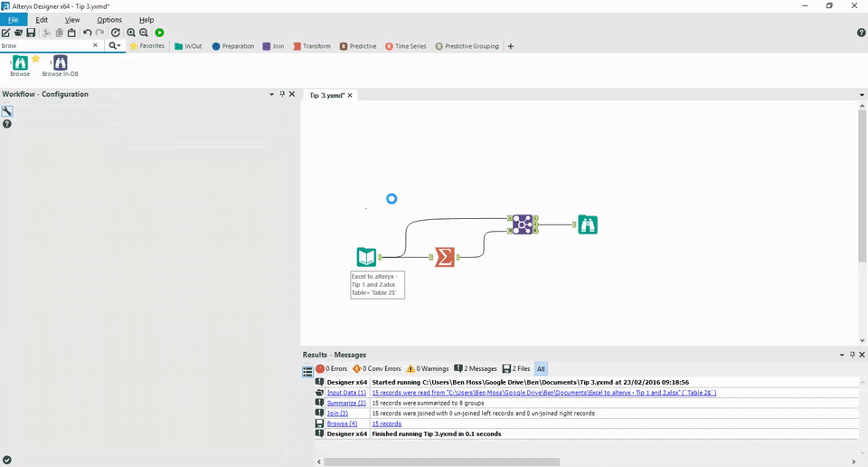Open the Predictive Grouping tool category

click(467, 46)
